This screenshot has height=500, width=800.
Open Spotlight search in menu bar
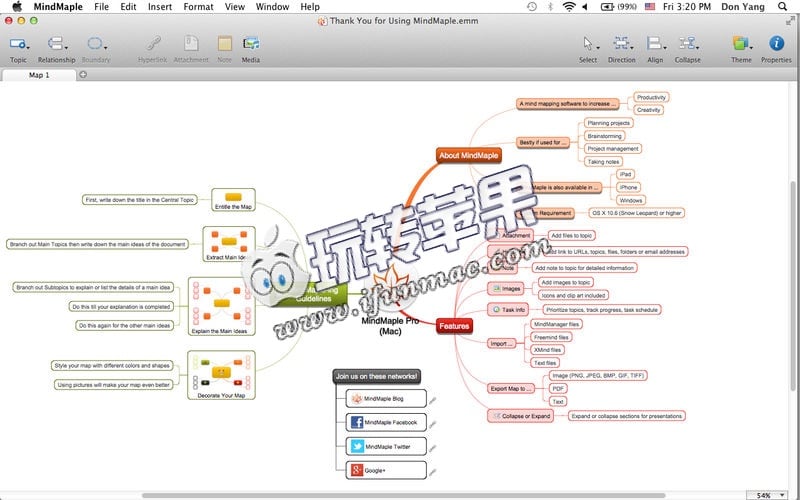pos(782,7)
